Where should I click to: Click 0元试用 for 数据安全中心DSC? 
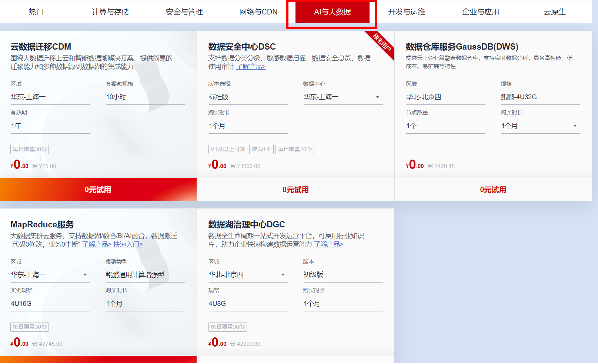(295, 189)
